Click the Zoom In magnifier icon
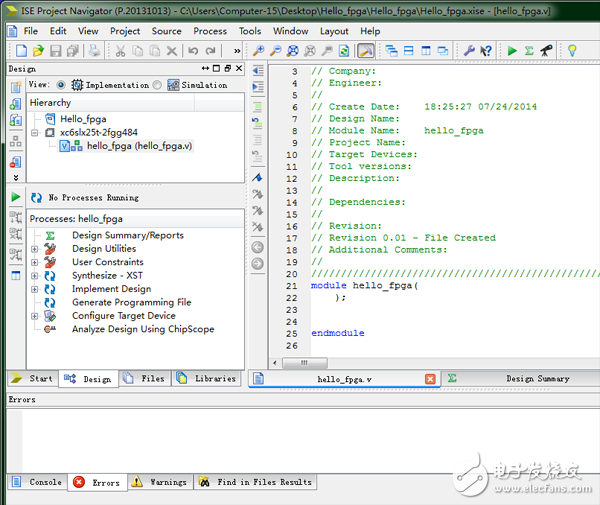 (258, 50)
